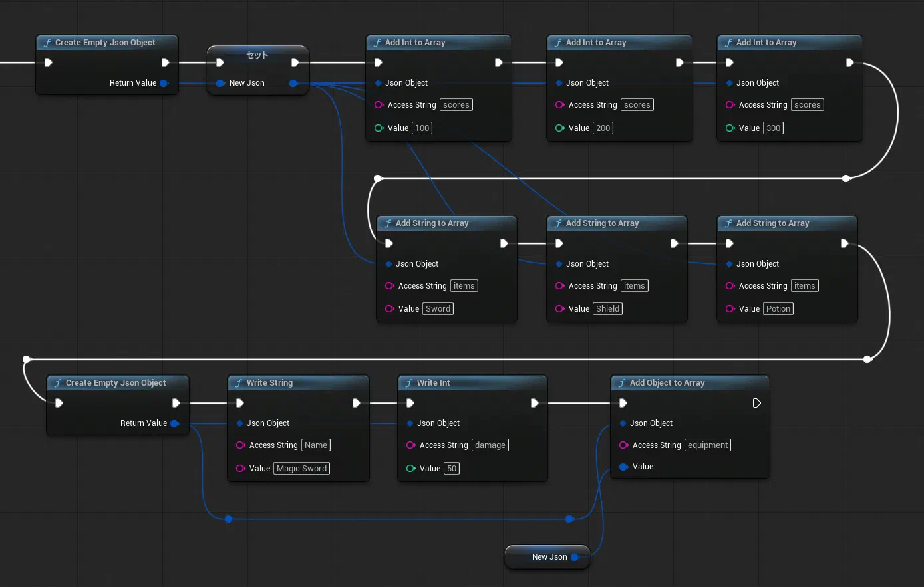This screenshot has height=587, width=924.
Task: Click Json Object pin on Write Int node
Action: point(410,423)
